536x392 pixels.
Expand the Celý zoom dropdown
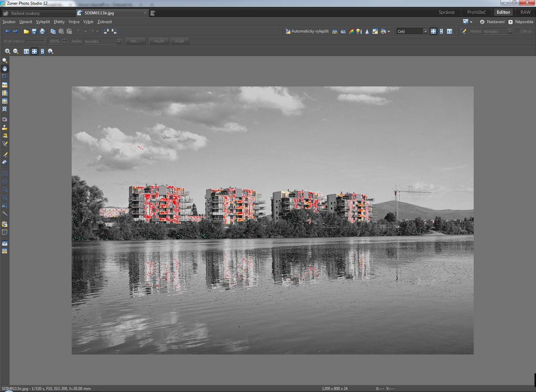(425, 31)
